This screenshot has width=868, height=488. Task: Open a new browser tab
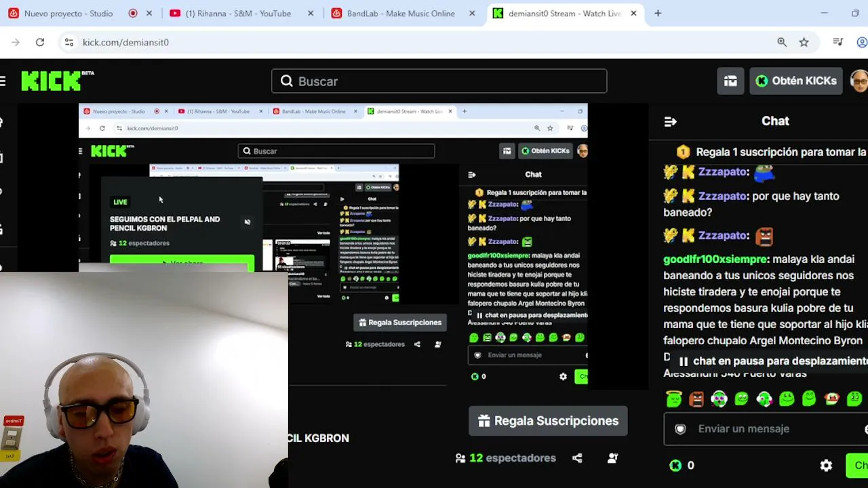pos(658,14)
